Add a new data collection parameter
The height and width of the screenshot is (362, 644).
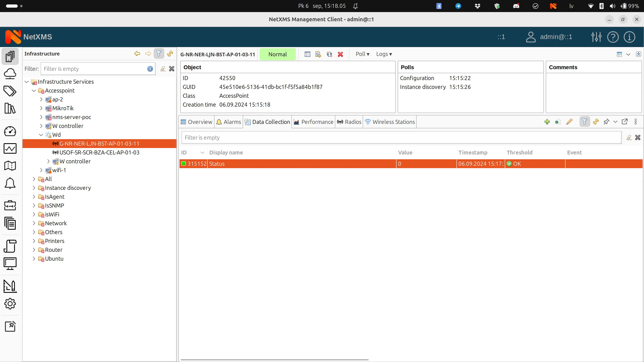pyautogui.click(x=547, y=122)
